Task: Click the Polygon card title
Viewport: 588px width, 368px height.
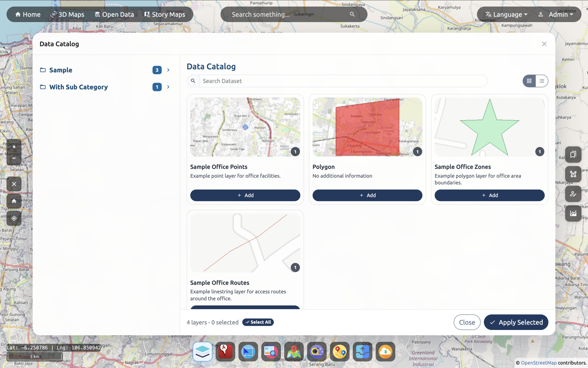Action: coord(323,167)
